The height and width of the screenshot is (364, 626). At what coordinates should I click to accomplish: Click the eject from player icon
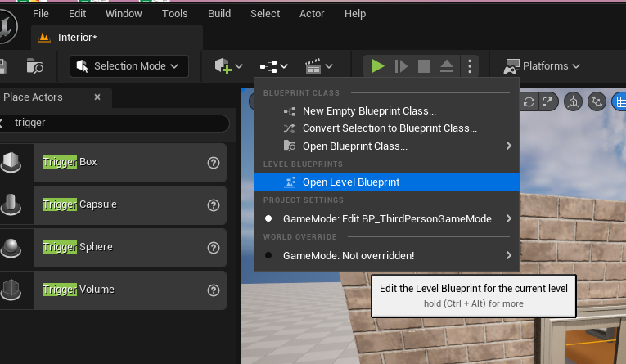(x=447, y=66)
